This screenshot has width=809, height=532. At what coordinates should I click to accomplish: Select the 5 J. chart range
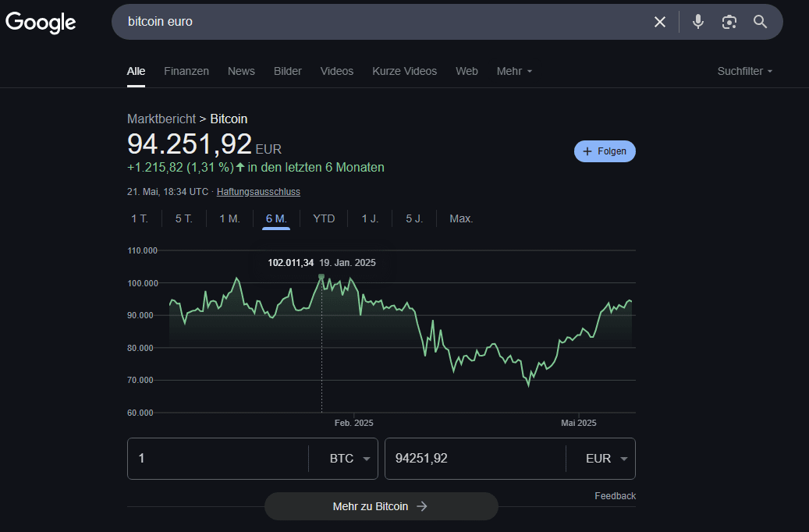click(413, 218)
